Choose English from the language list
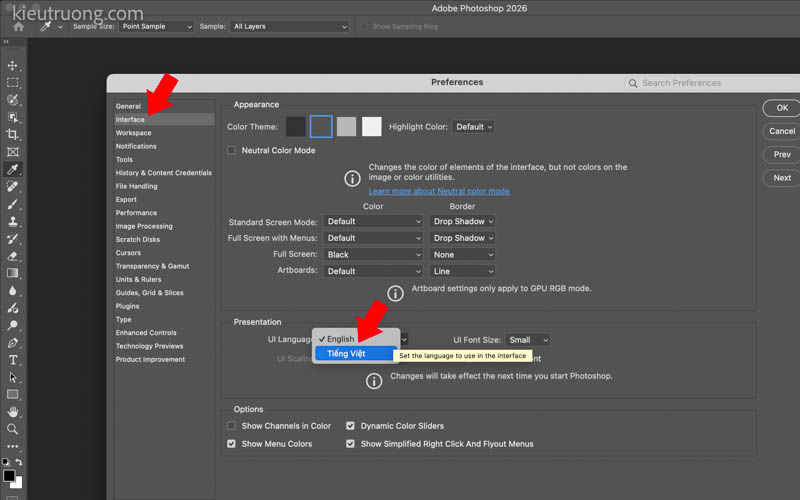 click(355, 339)
